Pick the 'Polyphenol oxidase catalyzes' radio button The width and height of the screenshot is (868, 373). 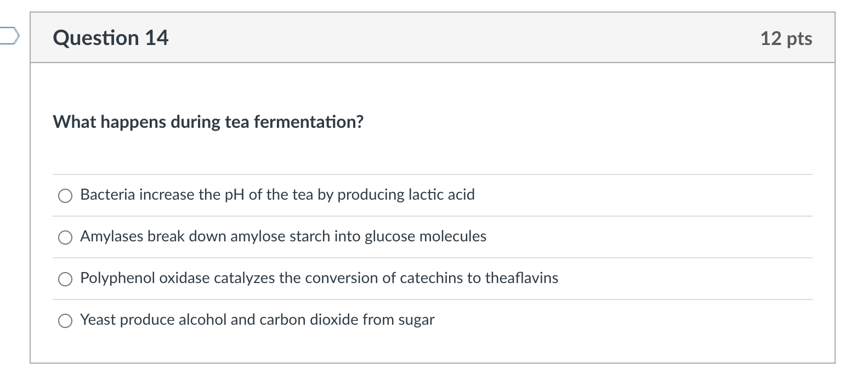tap(65, 279)
